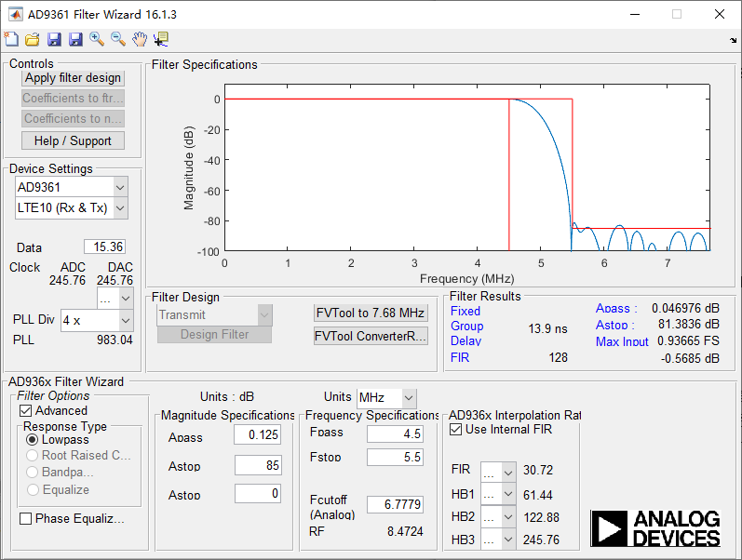Click the Apass field showing 0.125
Screen dimensions: 742x560
point(258,434)
